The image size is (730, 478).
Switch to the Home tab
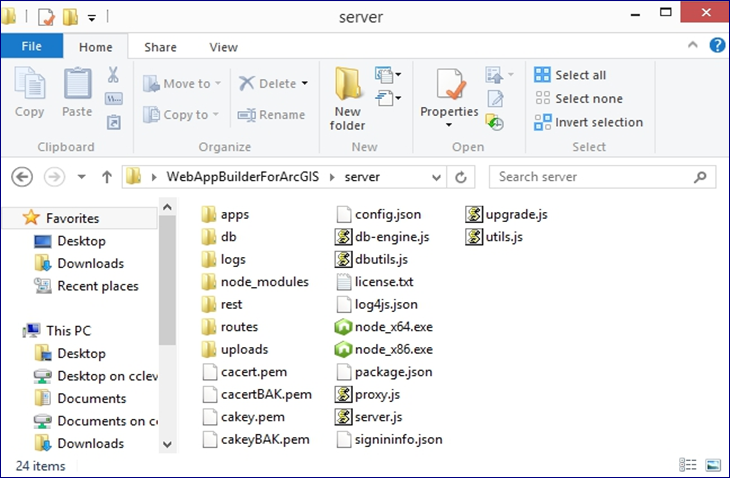coord(95,47)
